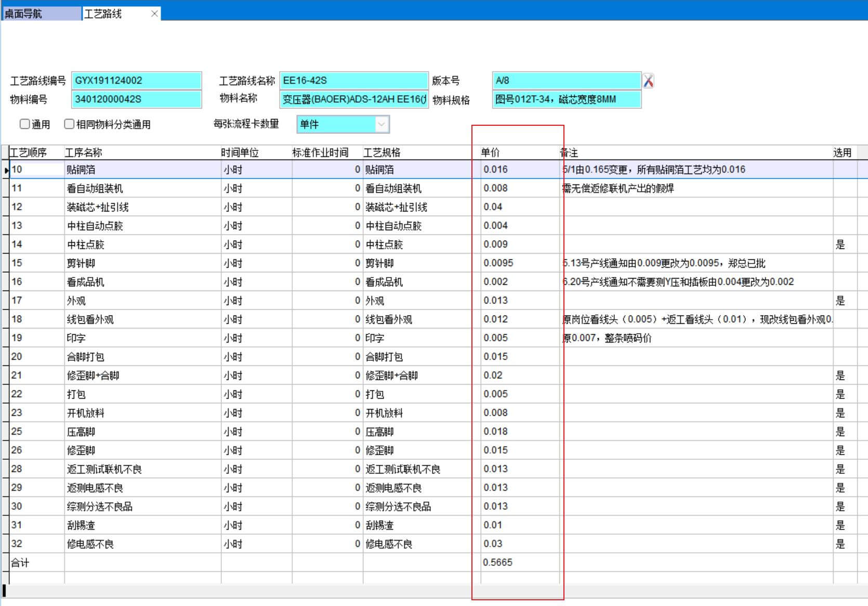Click the 工艺路线编号 input field

pos(136,81)
